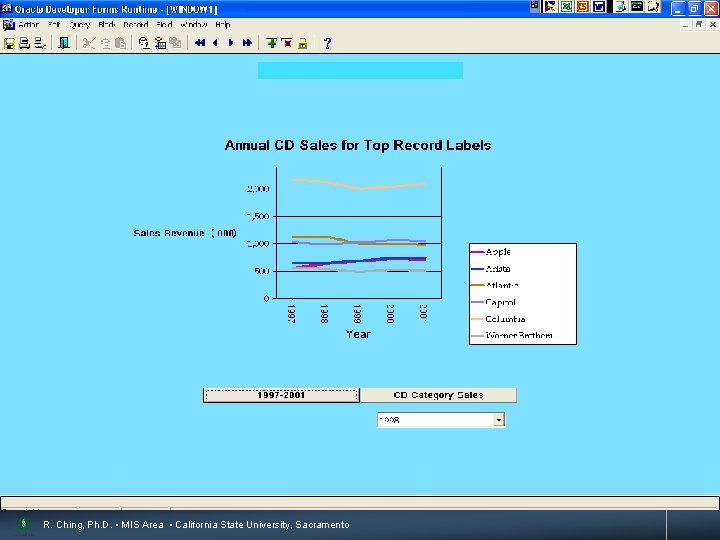Image resolution: width=720 pixels, height=540 pixels.
Task: Click the chart title Annual CD Sales
Action: coord(358,145)
